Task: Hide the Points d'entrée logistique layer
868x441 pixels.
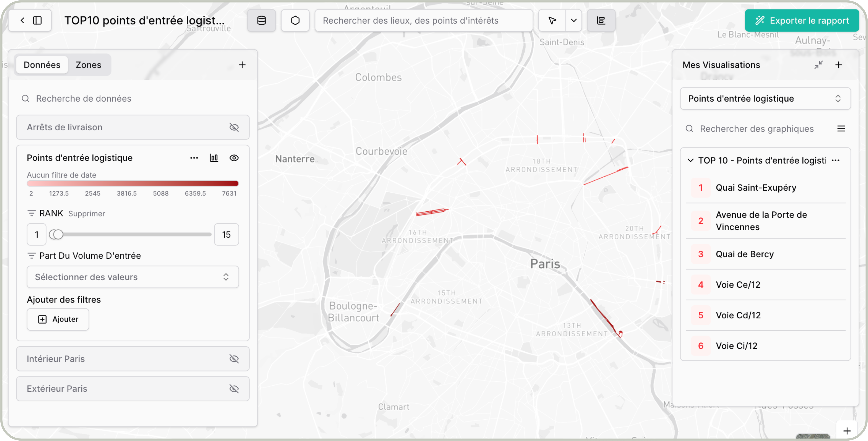Action: 234,158
